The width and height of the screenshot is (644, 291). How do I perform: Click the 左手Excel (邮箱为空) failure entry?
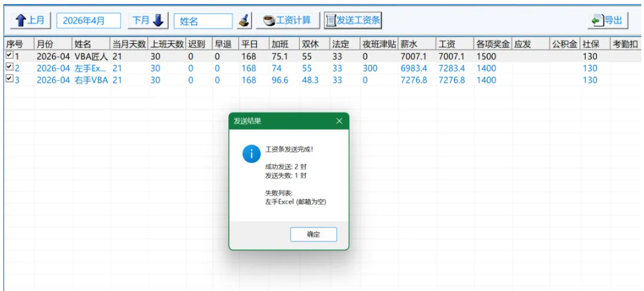pyautogui.click(x=296, y=202)
